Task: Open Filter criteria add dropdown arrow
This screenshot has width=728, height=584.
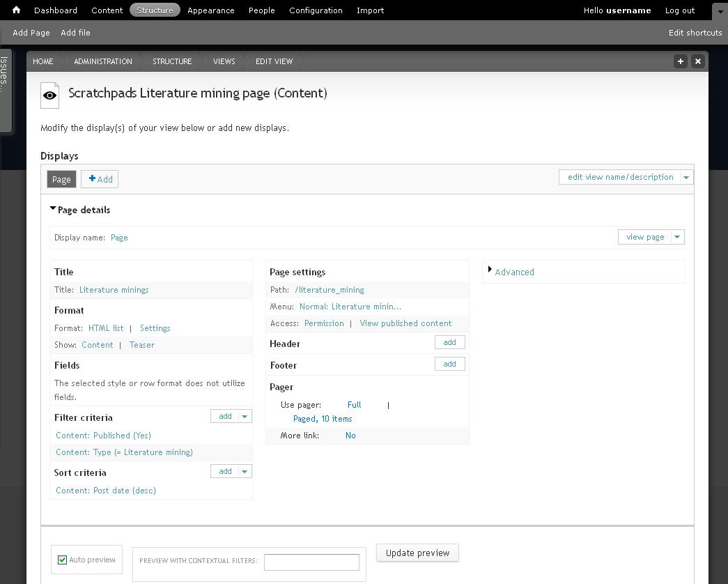Action: [x=245, y=416]
